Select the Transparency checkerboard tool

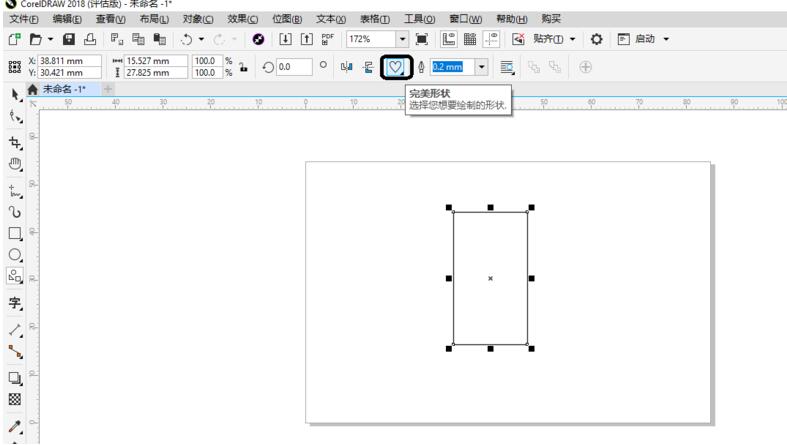coord(14,397)
